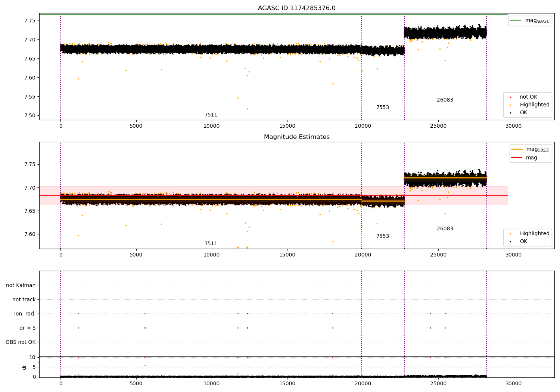Click x-axis tick '30000' under the top plot
The height and width of the screenshot is (392, 560).
pos(513,126)
